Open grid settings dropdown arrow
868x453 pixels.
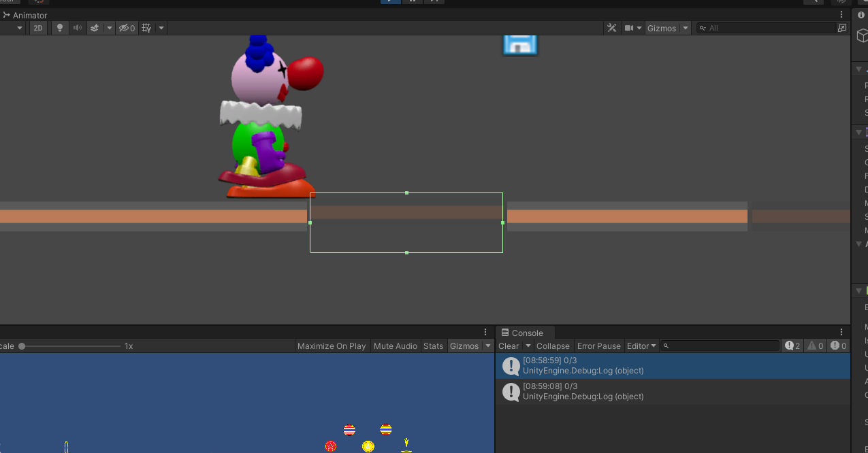pyautogui.click(x=161, y=28)
